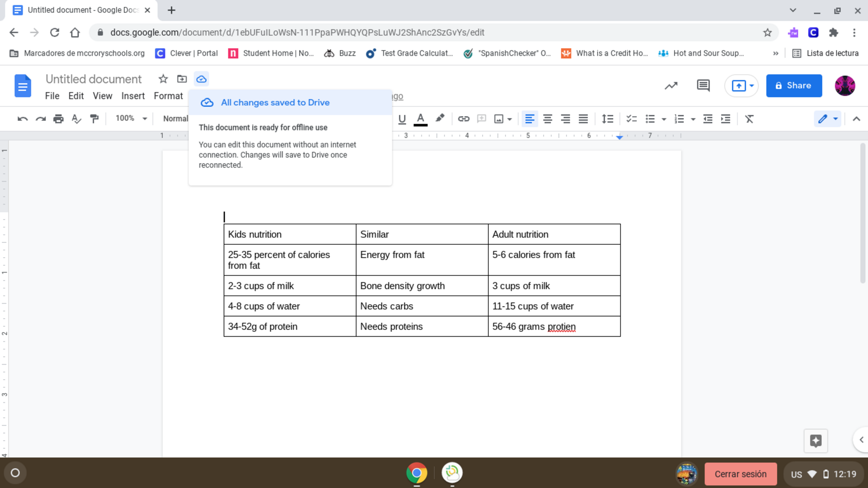The image size is (868, 488).
Task: Click the clear formatting icon
Action: (x=749, y=119)
